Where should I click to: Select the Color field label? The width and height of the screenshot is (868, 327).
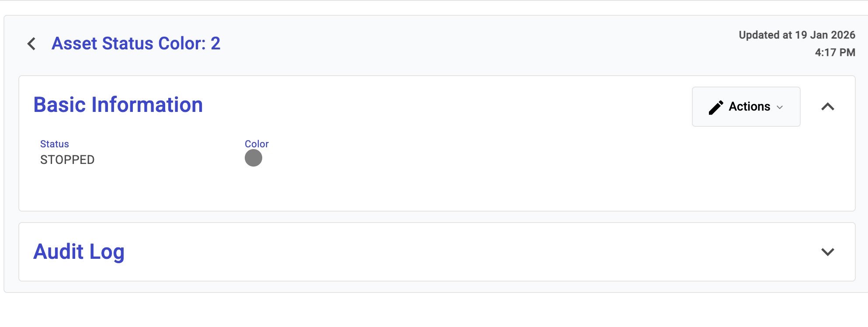pyautogui.click(x=257, y=144)
